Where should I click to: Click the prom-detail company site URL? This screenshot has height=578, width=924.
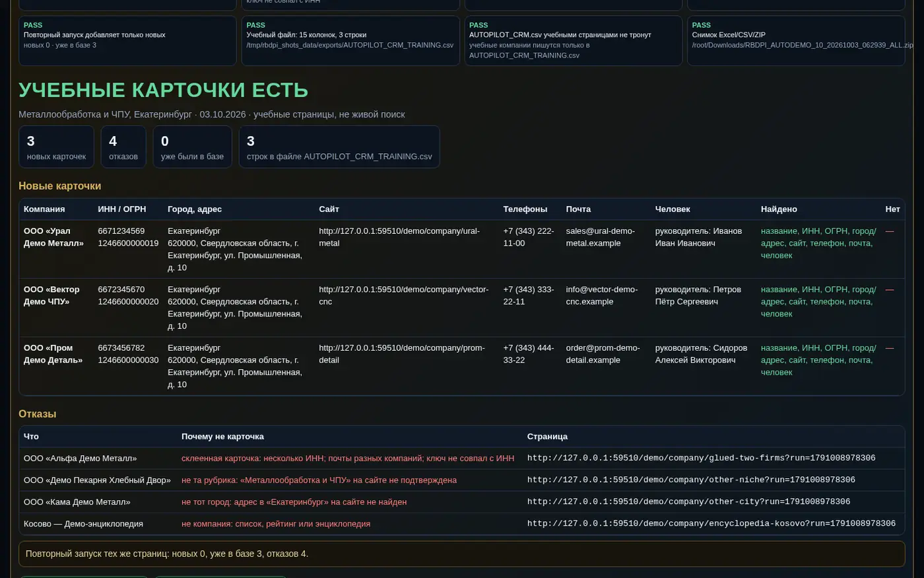(x=402, y=354)
